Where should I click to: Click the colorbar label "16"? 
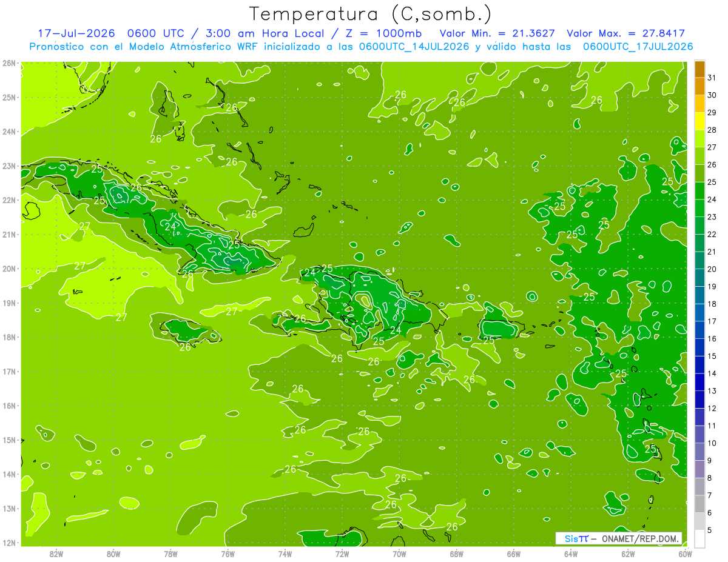pos(712,338)
